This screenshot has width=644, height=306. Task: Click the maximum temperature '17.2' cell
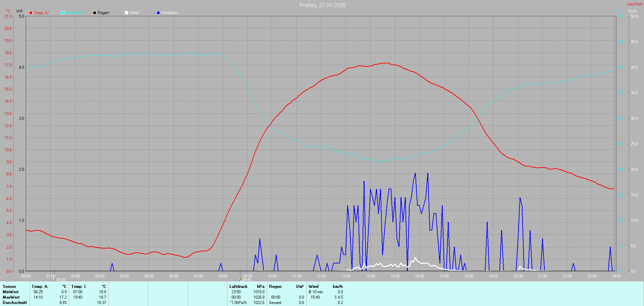[63, 297]
